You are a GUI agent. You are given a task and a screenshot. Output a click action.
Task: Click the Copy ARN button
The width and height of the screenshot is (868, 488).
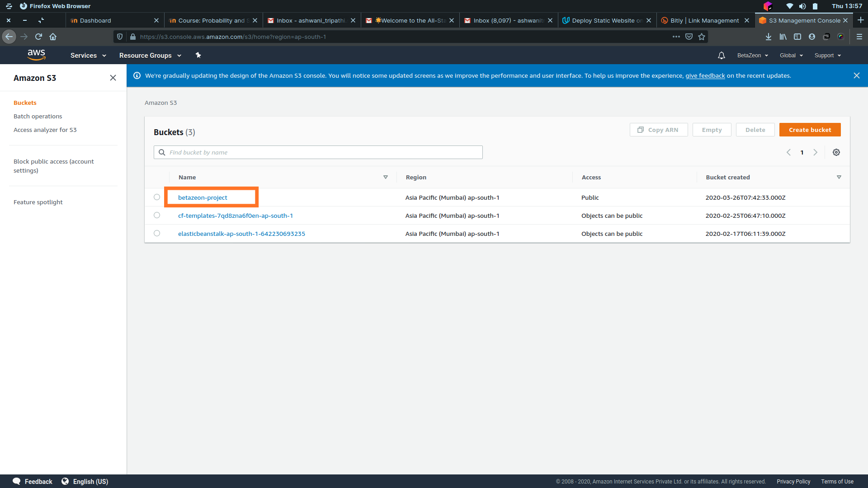[659, 130]
